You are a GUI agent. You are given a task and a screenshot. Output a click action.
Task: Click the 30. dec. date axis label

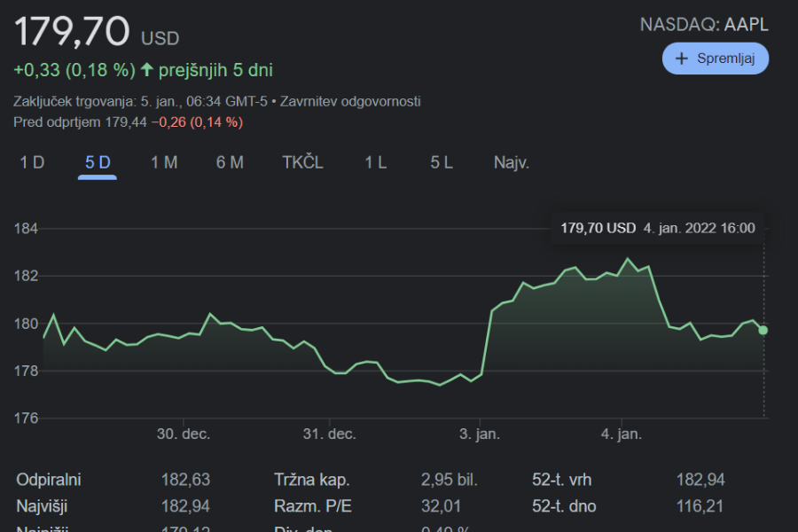[x=184, y=434]
